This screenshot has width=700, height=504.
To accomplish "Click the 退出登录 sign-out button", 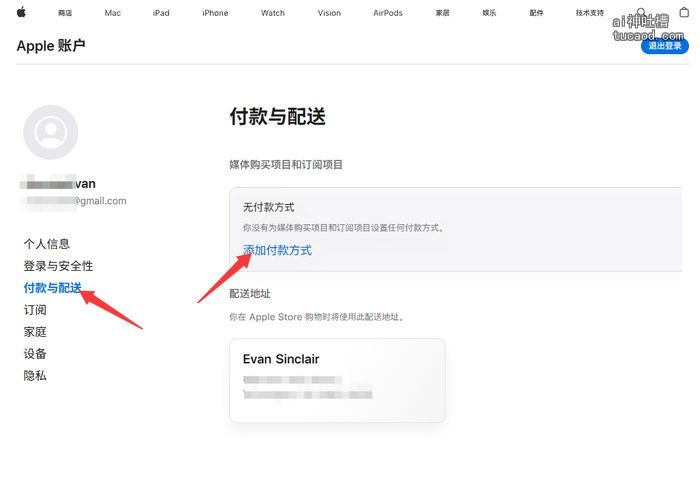I will 665,46.
